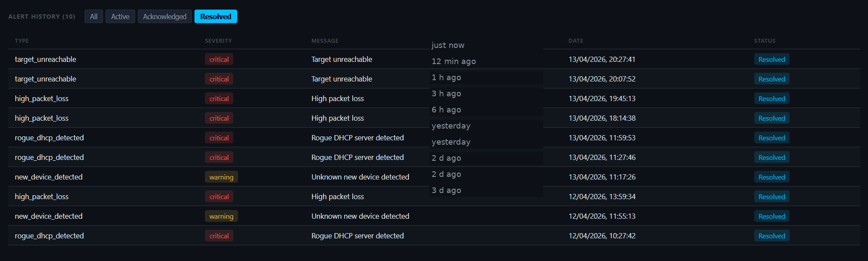Image resolution: width=868 pixels, height=261 pixels.
Task: Filter alerts by Acknowledged
Action: coord(164,17)
